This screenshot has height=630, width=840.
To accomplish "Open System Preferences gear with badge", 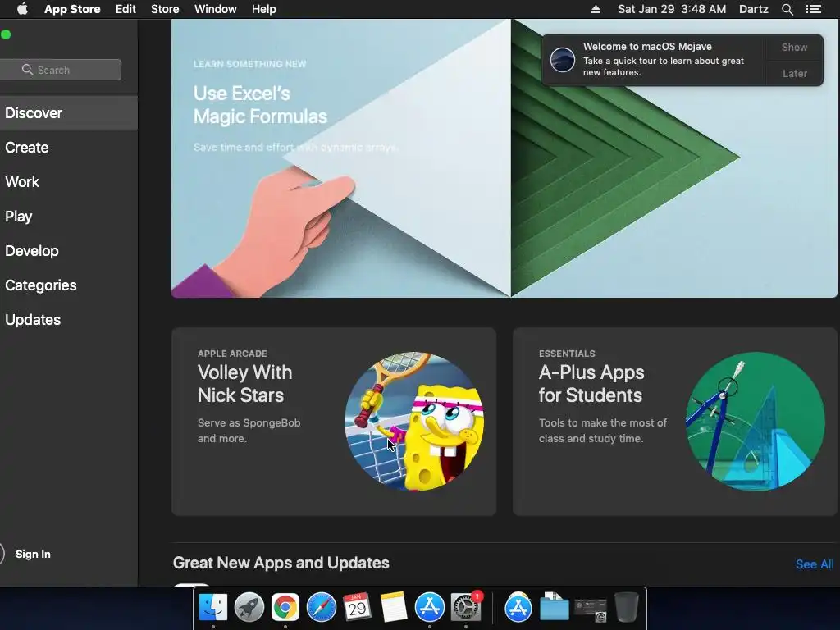I will point(466,608).
